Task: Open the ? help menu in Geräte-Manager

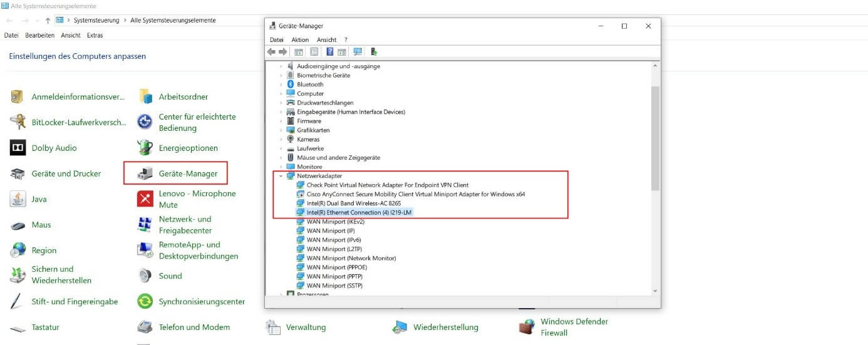Action: (346, 39)
